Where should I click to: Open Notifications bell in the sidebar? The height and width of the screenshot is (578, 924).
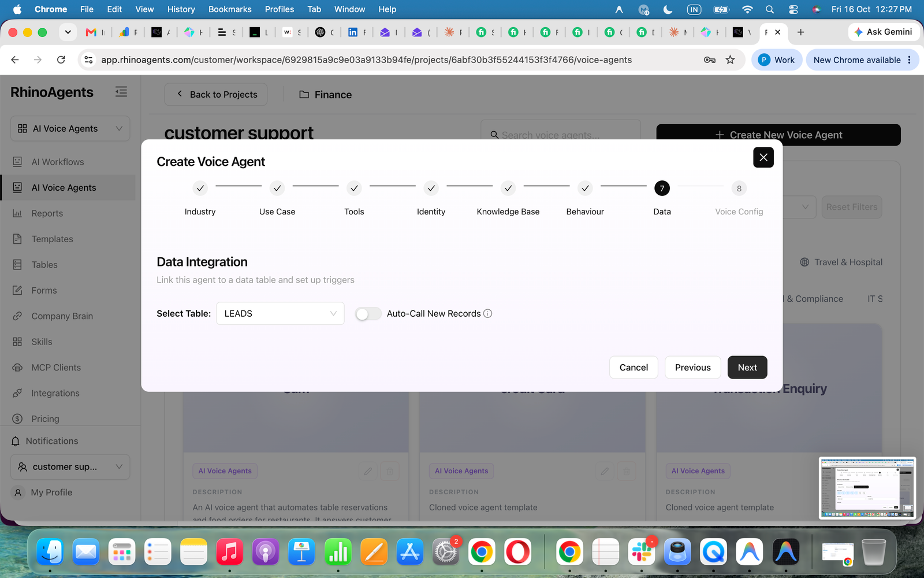click(x=16, y=441)
